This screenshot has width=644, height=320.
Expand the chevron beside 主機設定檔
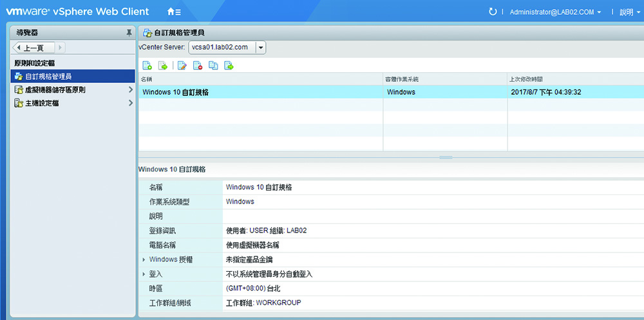click(x=131, y=103)
